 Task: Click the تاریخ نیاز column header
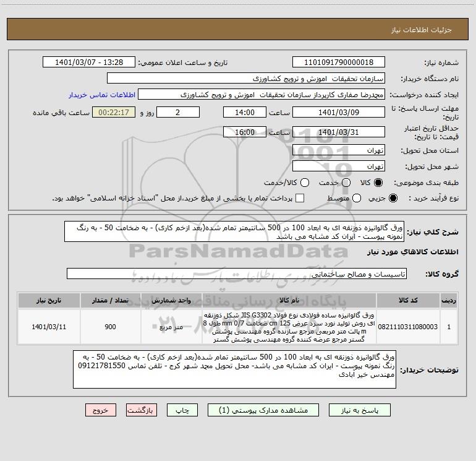coord(49,300)
